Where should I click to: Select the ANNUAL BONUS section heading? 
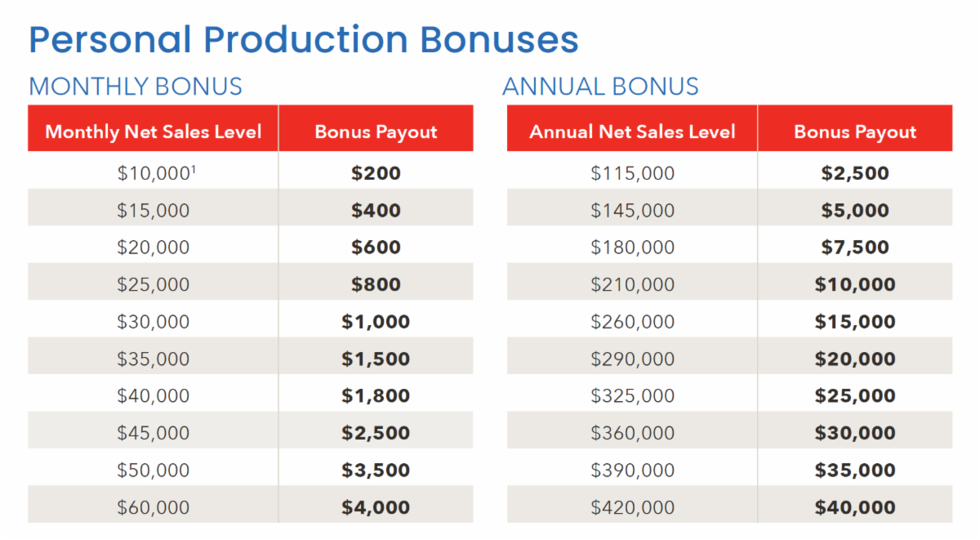pos(600,87)
